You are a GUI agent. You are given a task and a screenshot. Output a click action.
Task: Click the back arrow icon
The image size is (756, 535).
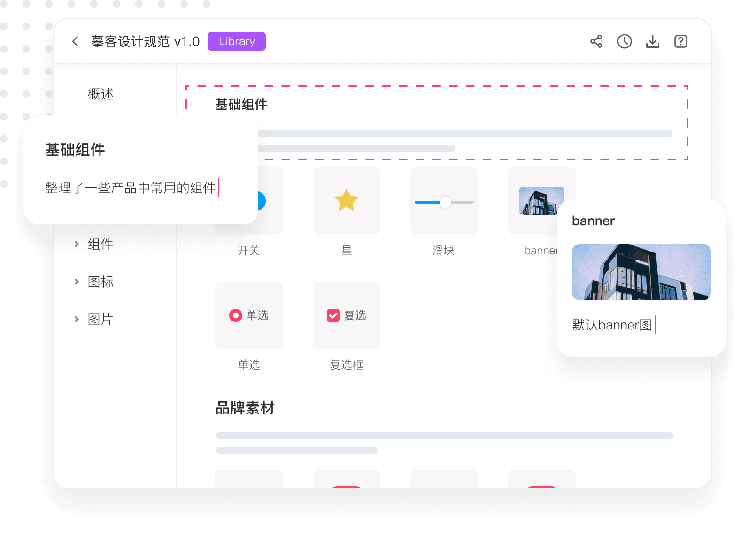tap(75, 41)
